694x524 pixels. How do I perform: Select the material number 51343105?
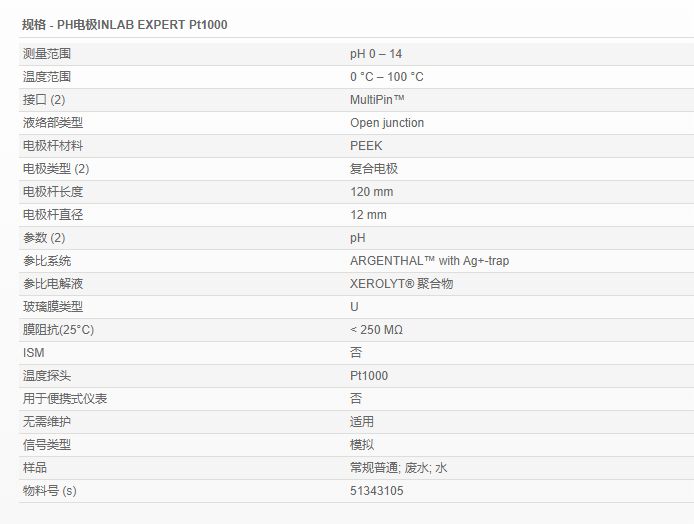(377, 491)
